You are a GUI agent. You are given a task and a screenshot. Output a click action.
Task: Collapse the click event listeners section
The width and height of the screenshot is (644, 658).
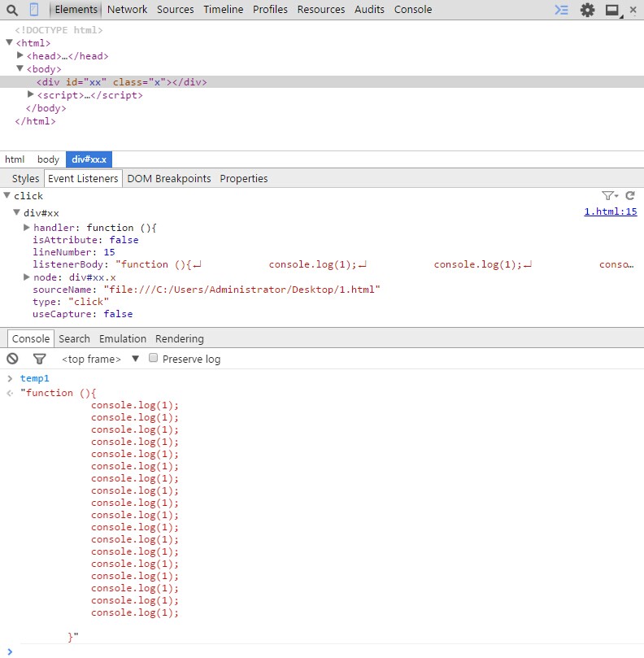click(7, 195)
